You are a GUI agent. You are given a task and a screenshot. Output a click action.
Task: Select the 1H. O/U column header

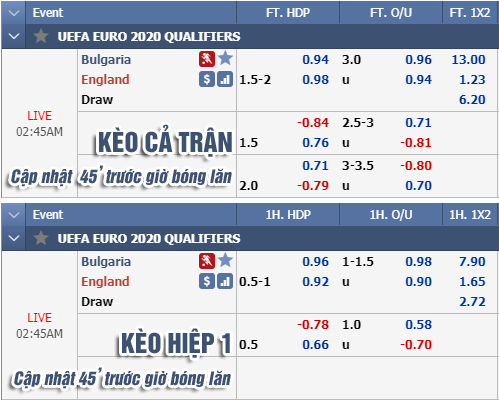(391, 215)
